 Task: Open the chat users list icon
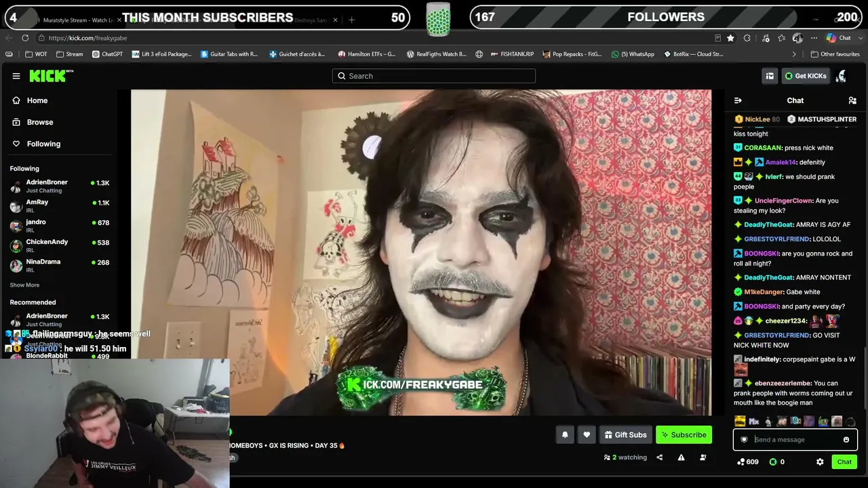pos(852,100)
